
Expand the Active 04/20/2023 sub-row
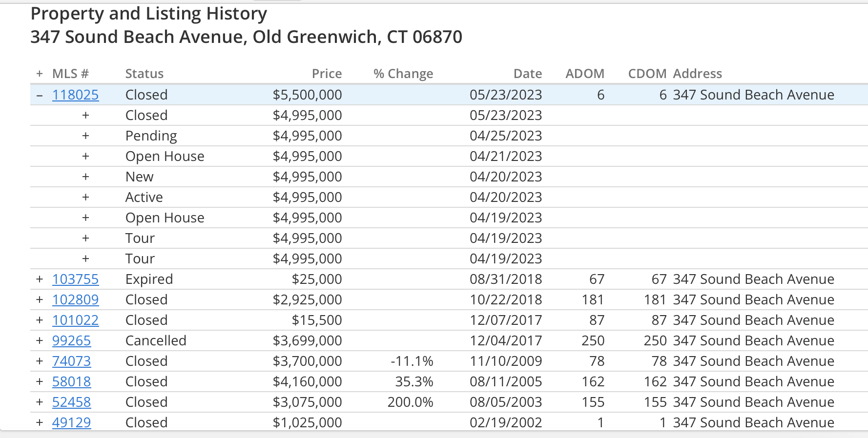85,198
